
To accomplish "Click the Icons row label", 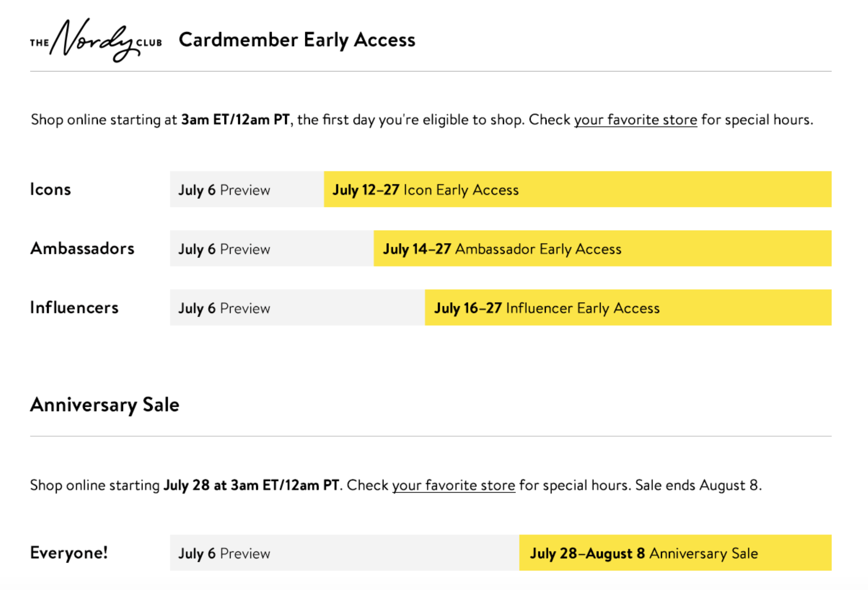I will click(51, 190).
